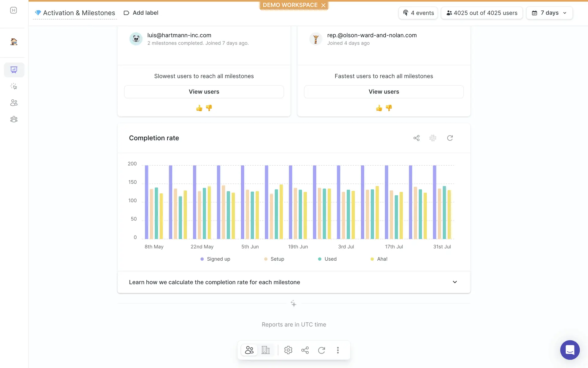This screenshot has height=368, width=588.
Task: Refresh the Completion rate chart
Action: coord(450,138)
